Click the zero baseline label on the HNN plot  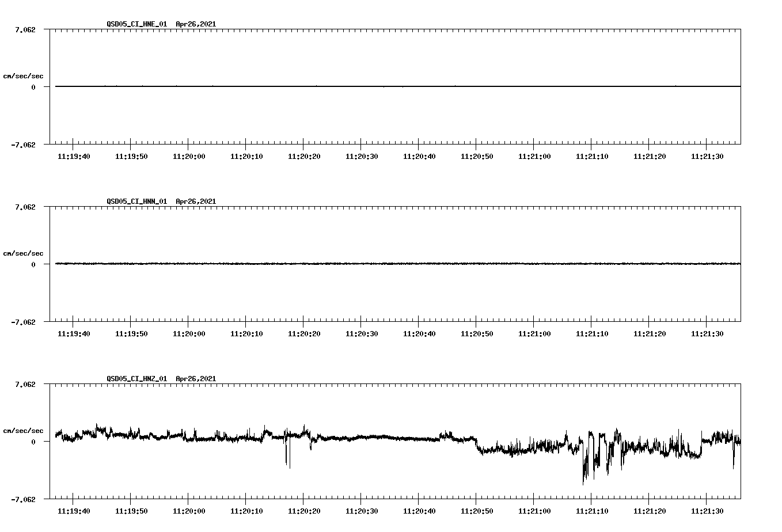pyautogui.click(x=35, y=265)
